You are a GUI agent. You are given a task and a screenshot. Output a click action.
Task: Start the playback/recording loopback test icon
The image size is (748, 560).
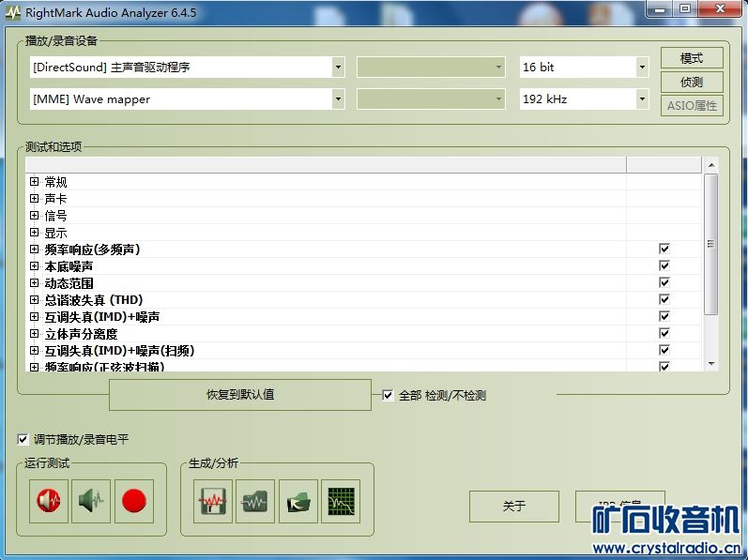[49, 501]
